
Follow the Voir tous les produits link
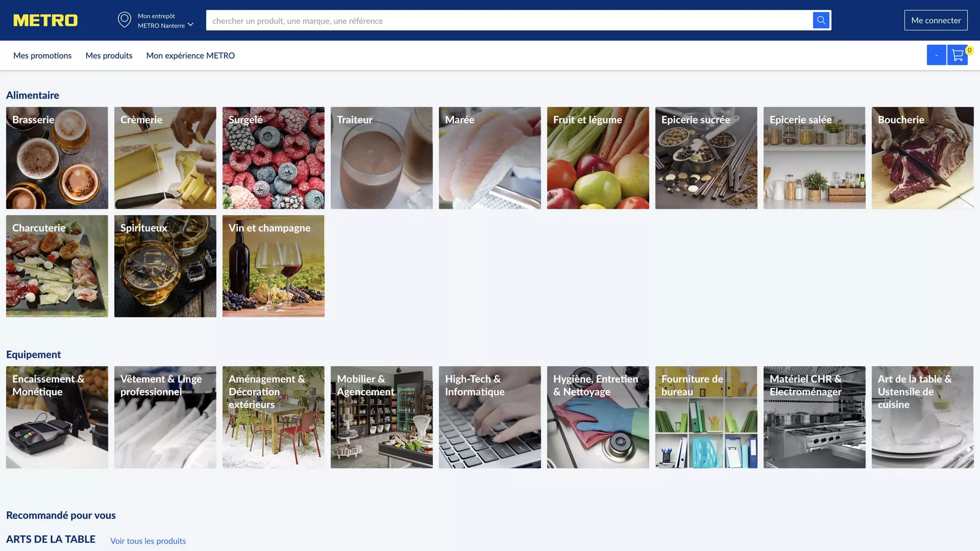pyautogui.click(x=148, y=541)
